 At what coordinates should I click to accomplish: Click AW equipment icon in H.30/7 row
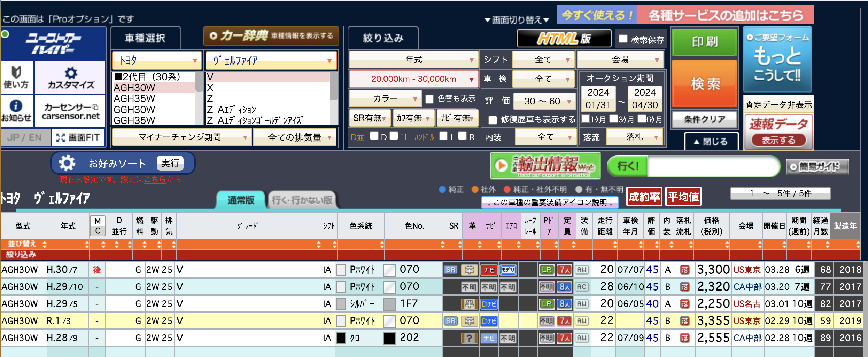pyautogui.click(x=582, y=270)
